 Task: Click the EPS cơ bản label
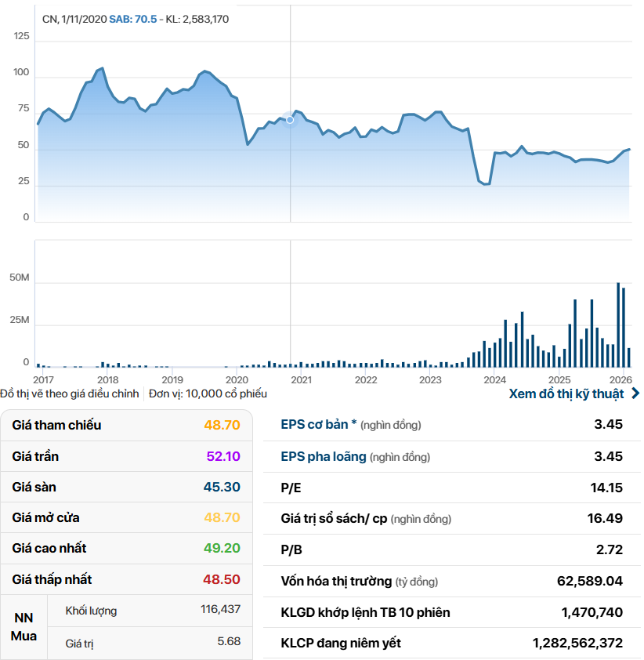318,425
